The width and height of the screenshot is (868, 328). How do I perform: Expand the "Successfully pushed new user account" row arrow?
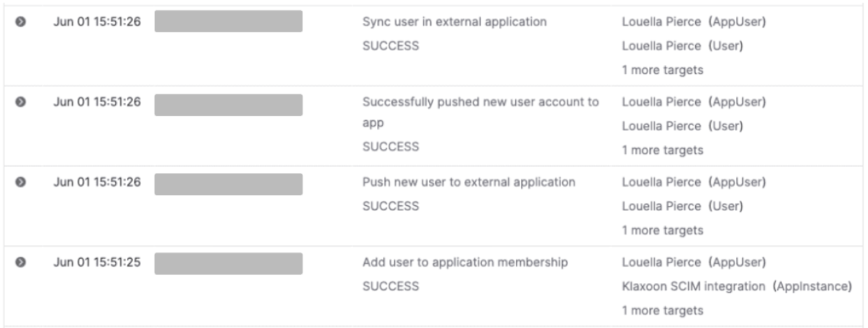[x=20, y=102]
